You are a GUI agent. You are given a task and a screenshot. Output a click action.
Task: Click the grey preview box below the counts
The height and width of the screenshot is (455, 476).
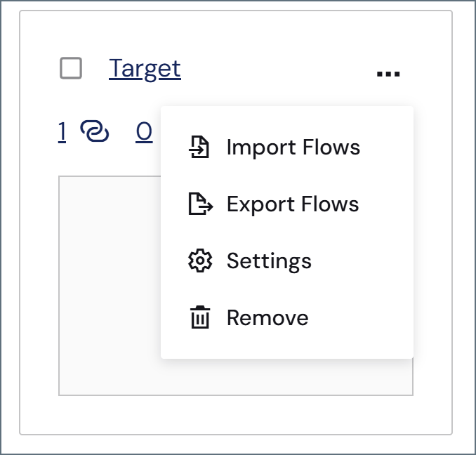(110, 285)
